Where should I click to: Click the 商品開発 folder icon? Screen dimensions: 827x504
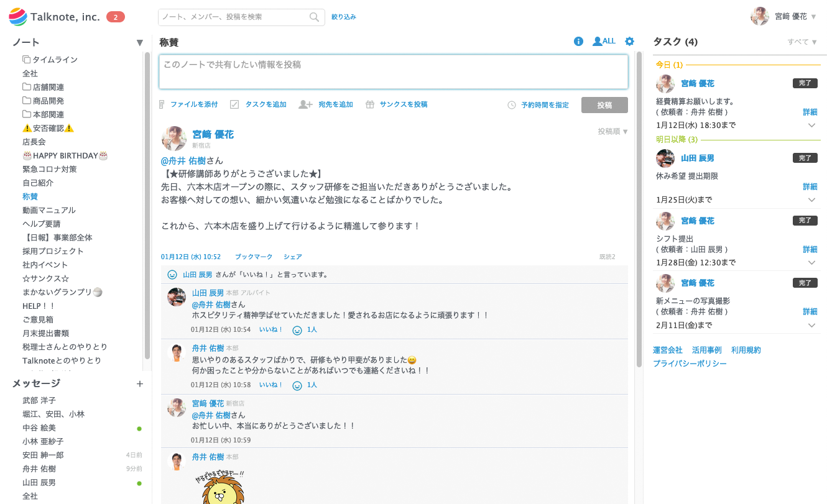[27, 101]
